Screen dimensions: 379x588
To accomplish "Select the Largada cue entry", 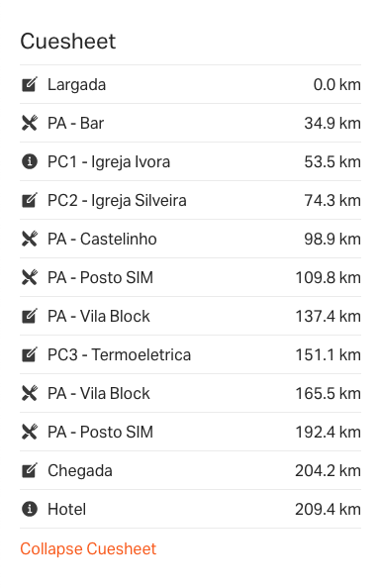I will click(x=190, y=84).
